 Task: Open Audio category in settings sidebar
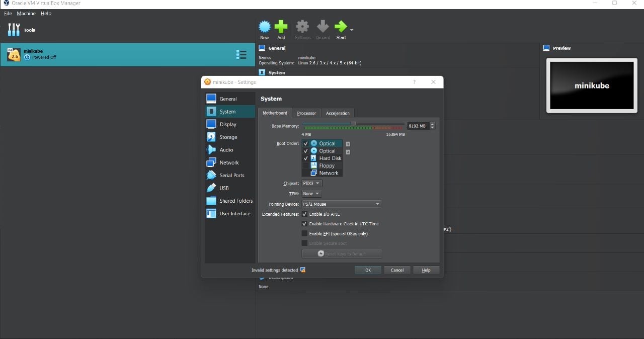[x=230, y=150]
